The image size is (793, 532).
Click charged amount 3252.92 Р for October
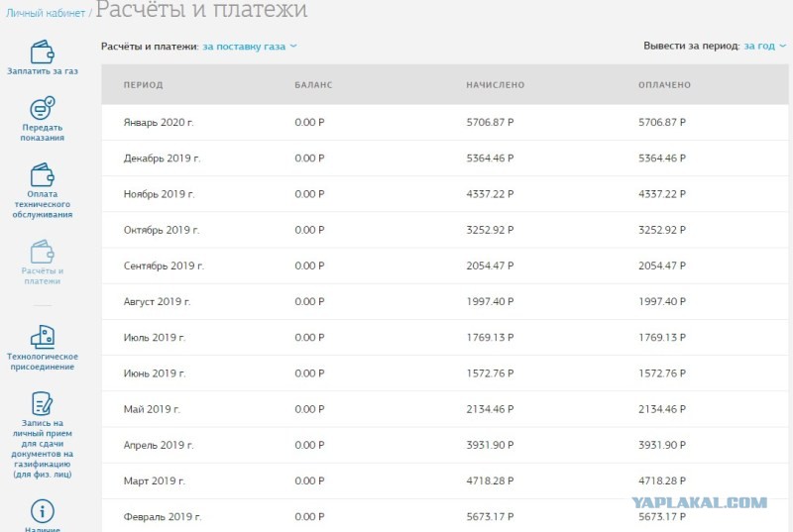[490, 230]
